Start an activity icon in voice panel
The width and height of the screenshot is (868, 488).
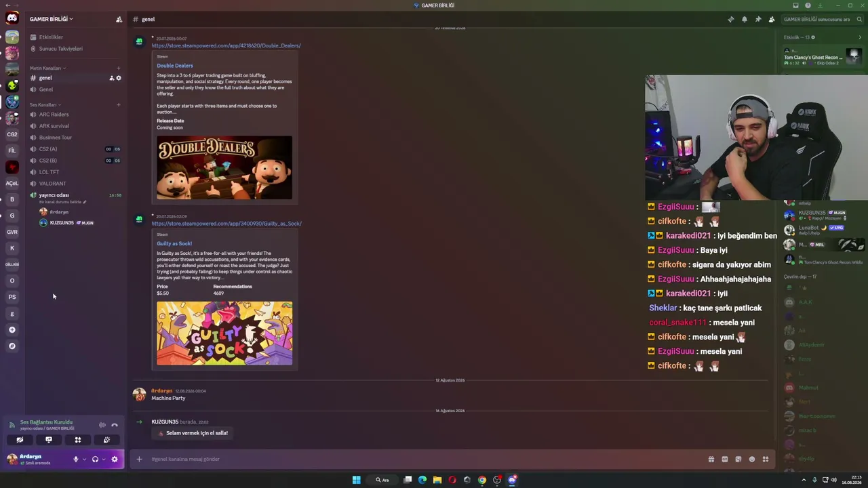(x=77, y=440)
